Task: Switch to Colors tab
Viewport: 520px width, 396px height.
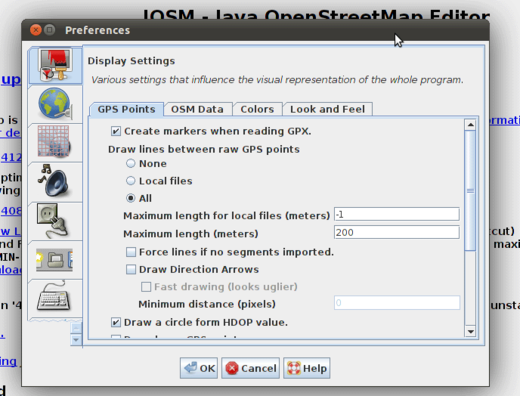Action: 257,109
